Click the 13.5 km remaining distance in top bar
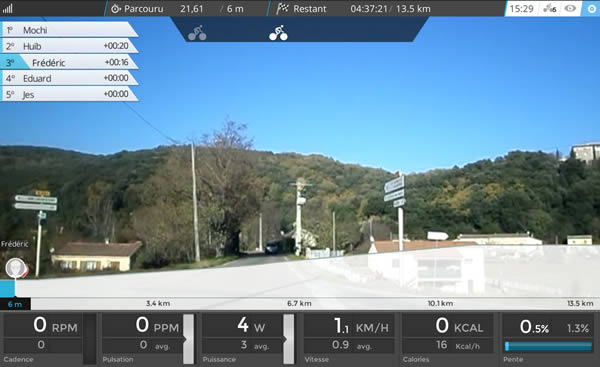 point(413,9)
